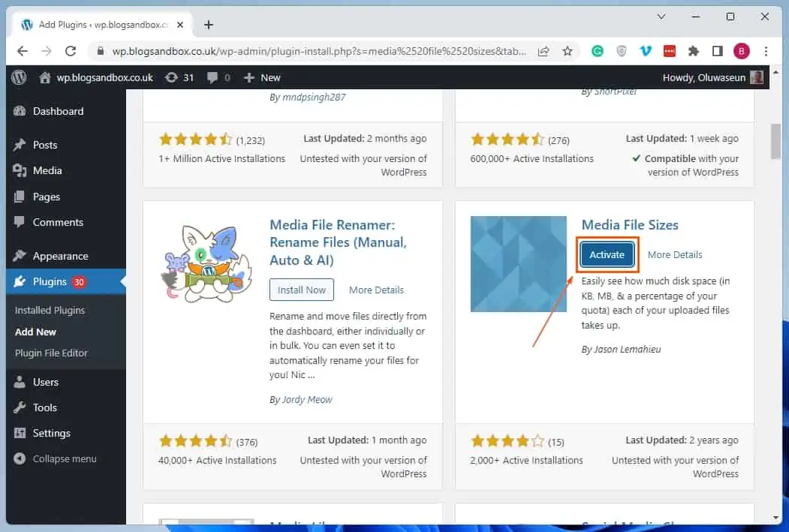Click the 4.5-star rating for Media File Renamer

pyautogui.click(x=195, y=441)
